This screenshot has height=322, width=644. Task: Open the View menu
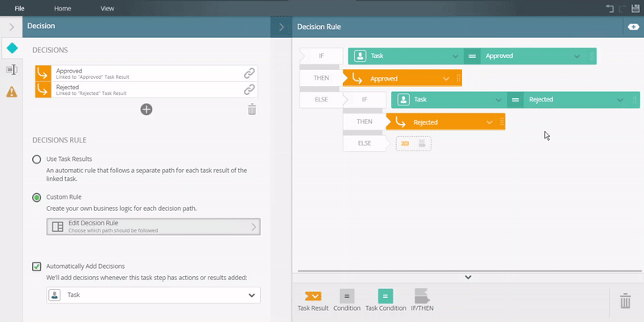pyautogui.click(x=107, y=6)
